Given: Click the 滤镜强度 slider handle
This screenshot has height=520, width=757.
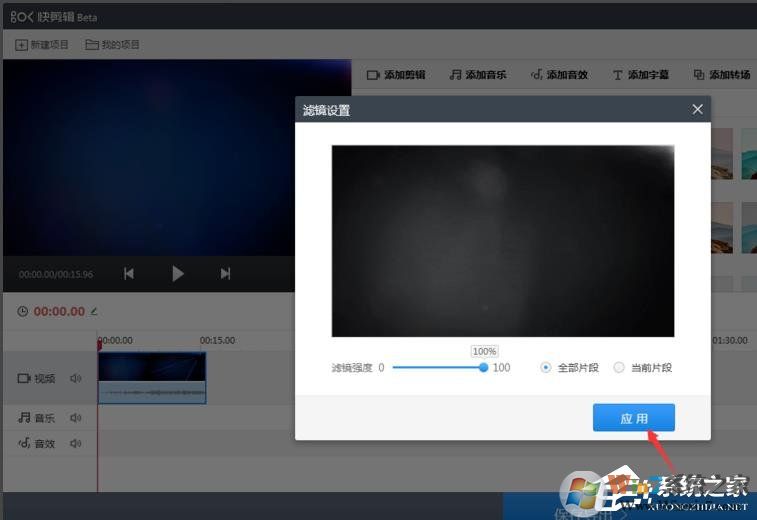Looking at the screenshot, I should click(484, 367).
